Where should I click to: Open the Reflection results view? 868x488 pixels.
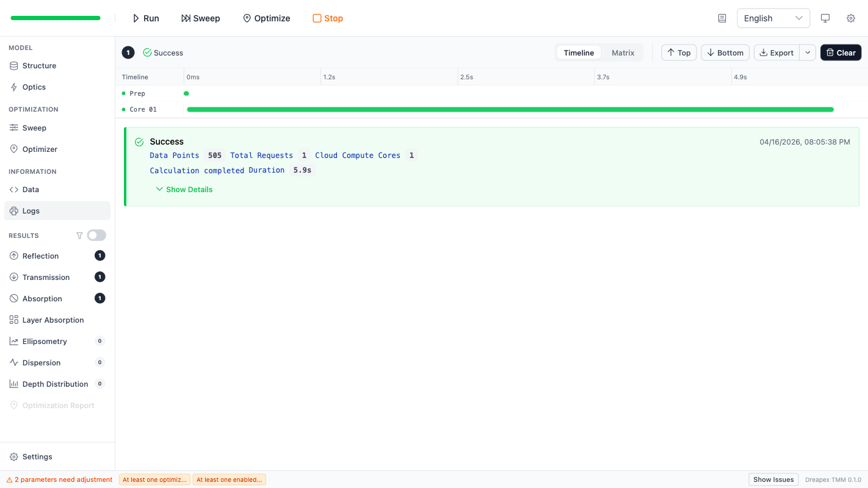(41, 256)
